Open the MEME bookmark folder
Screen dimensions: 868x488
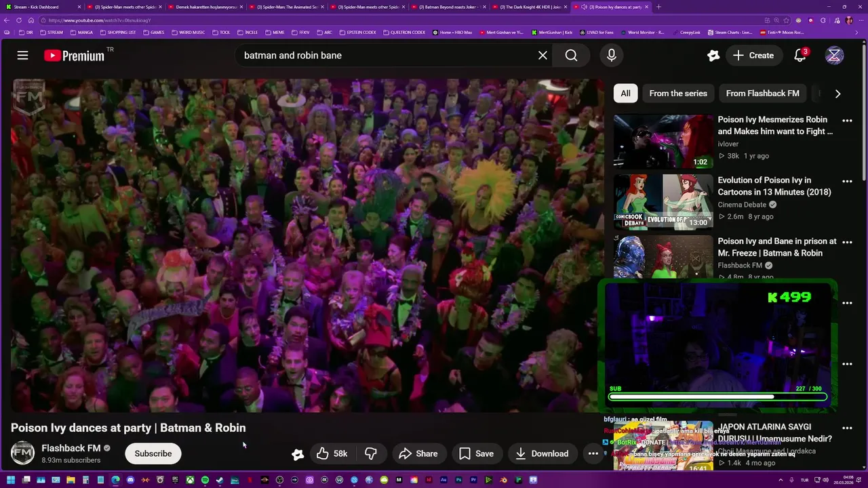pyautogui.click(x=275, y=33)
